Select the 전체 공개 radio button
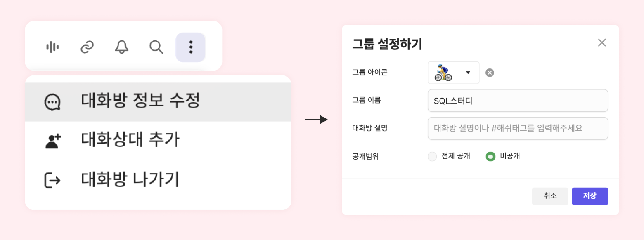 click(432, 157)
